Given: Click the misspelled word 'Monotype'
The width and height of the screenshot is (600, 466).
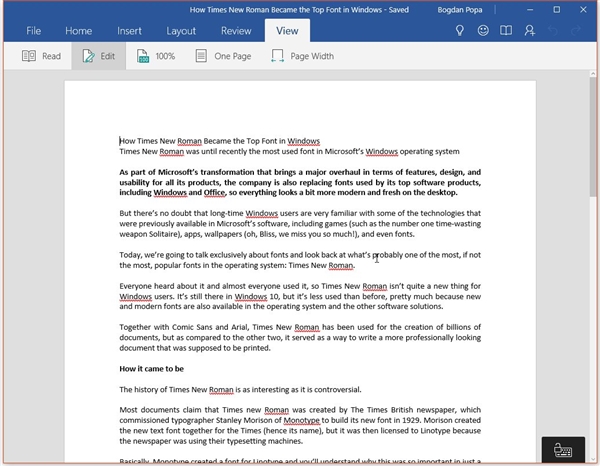Looking at the screenshot, I should (x=302, y=420).
